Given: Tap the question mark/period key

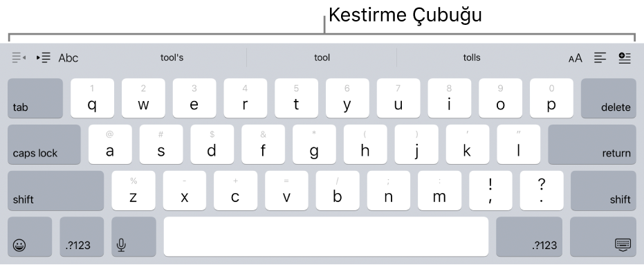Looking at the screenshot, I should pyautogui.click(x=542, y=191).
